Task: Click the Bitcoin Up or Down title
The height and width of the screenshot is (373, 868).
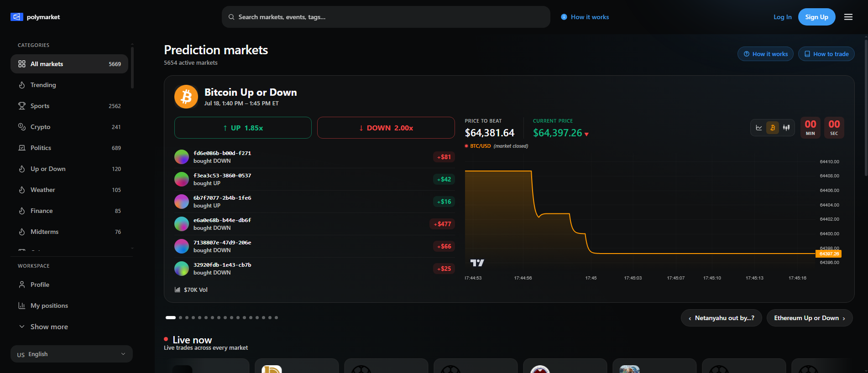Action: (x=251, y=92)
